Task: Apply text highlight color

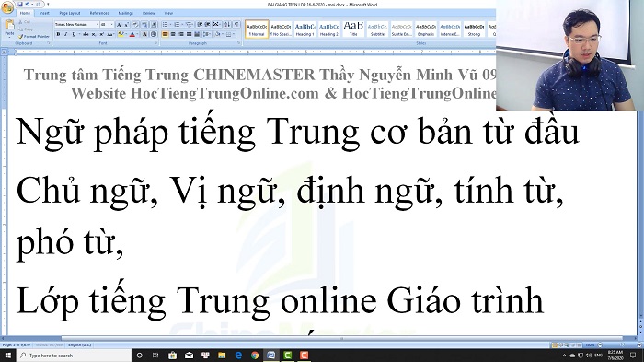Action: [121, 35]
